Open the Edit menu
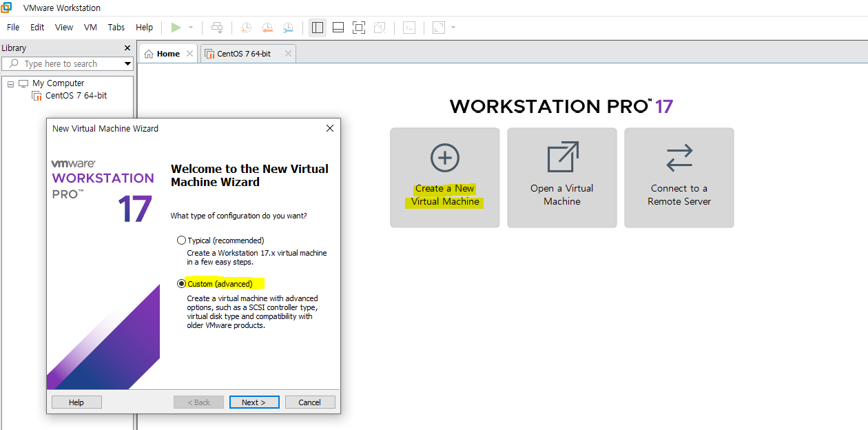 pyautogui.click(x=37, y=28)
